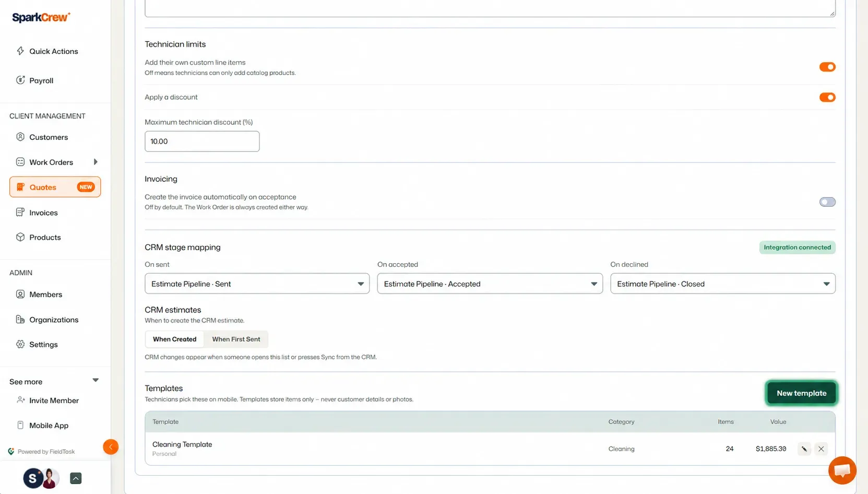
Task: Click the Items column header
Action: click(x=726, y=421)
